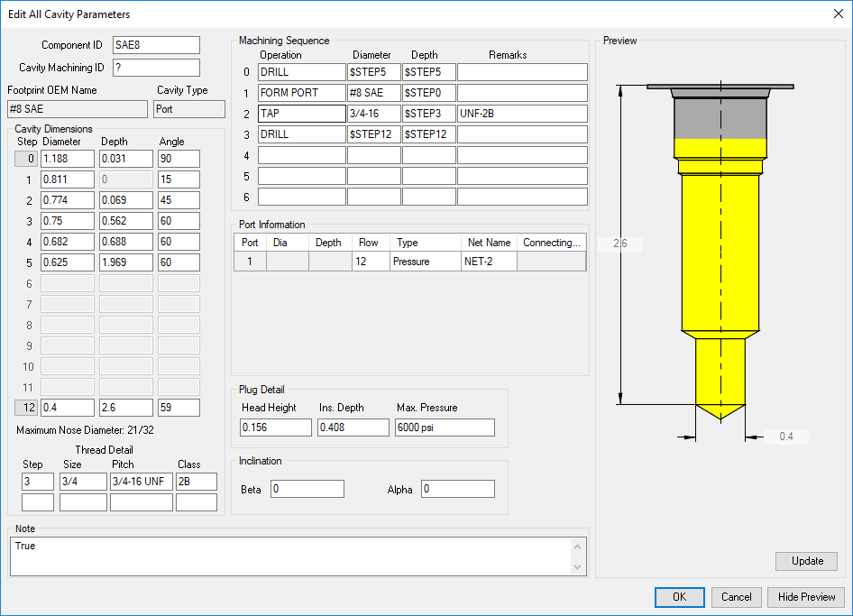Viewport: 853px width, 616px height.
Task: Click the Cavity Machining ID field
Action: [x=156, y=68]
